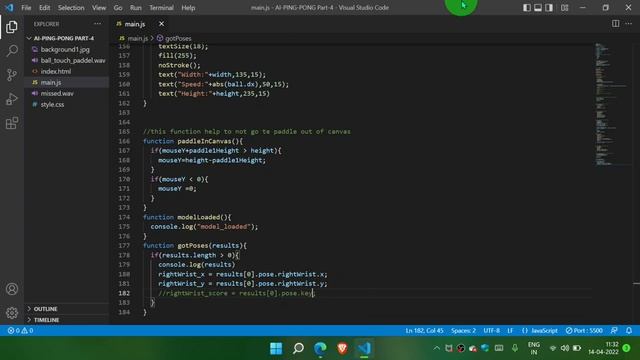Open the Windows Start menu
The image size is (640, 360).
click(x=276, y=348)
